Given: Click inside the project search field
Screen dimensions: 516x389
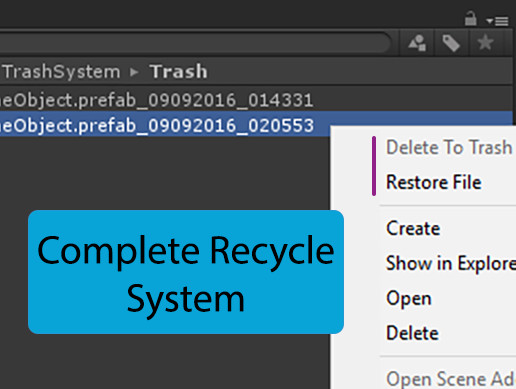Looking at the screenshot, I should click(195, 43).
